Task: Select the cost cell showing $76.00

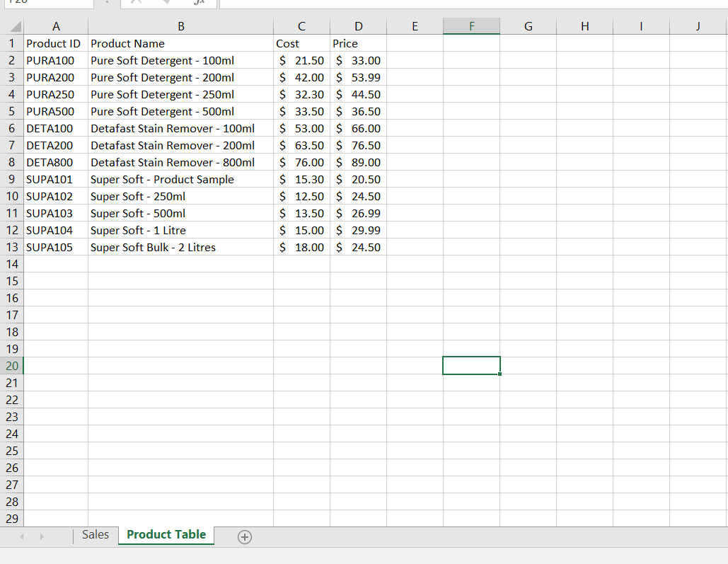Action: tap(301, 162)
